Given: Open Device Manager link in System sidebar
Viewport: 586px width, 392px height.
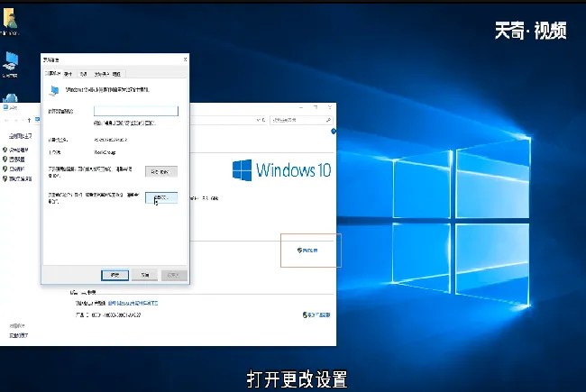Looking at the screenshot, I should (19, 150).
